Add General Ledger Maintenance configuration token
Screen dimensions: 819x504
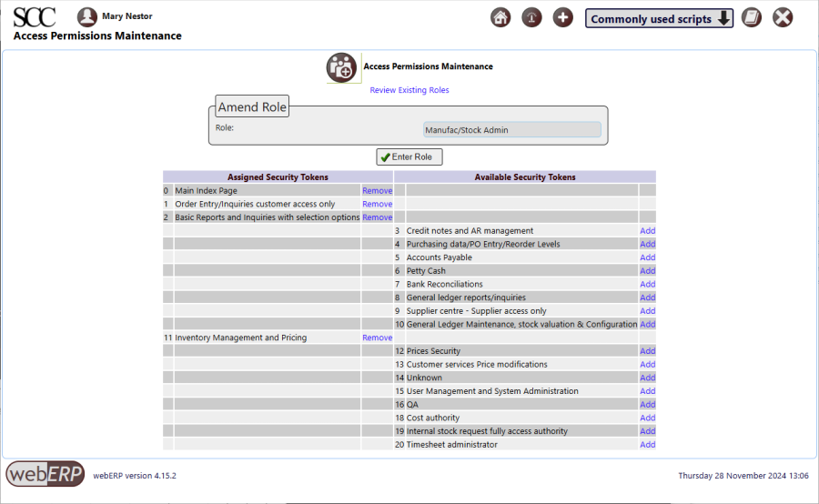pos(648,324)
